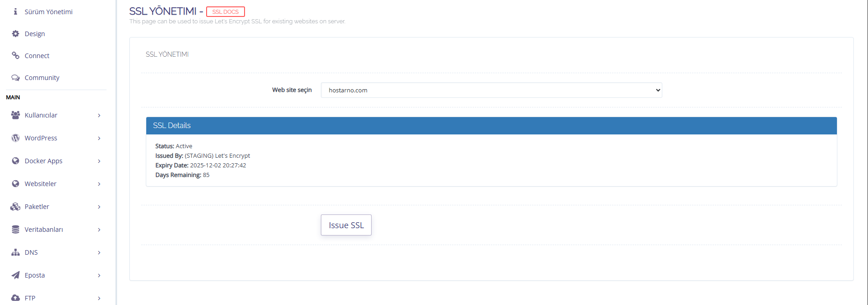Select Websiteler in the main menu
This screenshot has height=305, width=868.
pyautogui.click(x=41, y=184)
